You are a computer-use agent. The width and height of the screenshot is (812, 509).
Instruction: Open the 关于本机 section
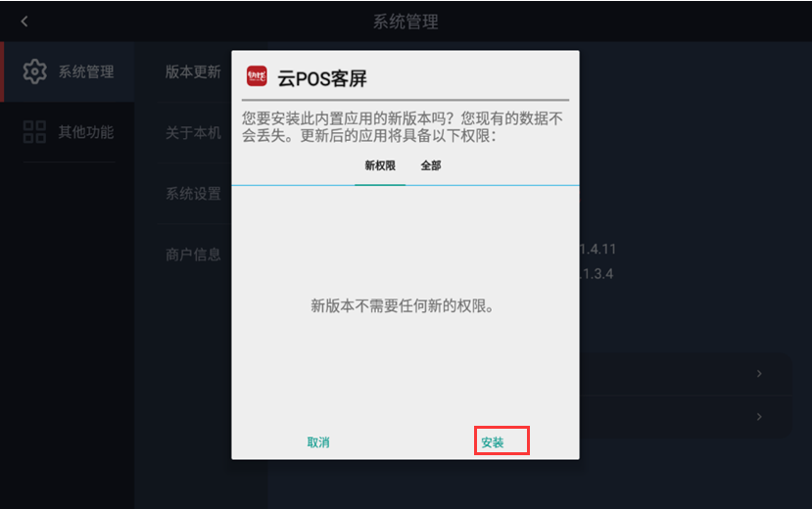193,133
